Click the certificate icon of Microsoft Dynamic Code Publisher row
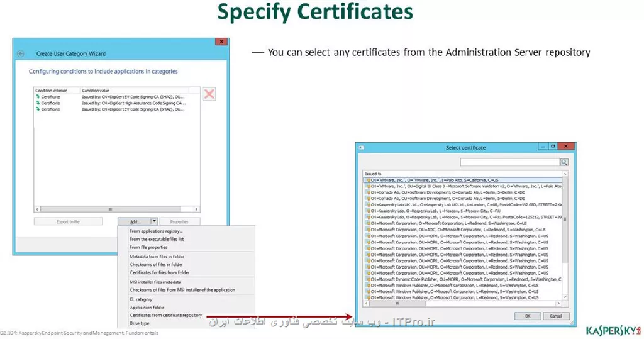This screenshot has width=644, height=339. pos(368,279)
